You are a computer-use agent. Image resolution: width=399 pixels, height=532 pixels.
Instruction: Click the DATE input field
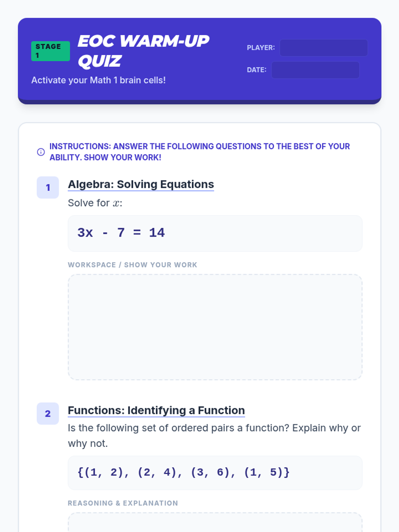(315, 70)
